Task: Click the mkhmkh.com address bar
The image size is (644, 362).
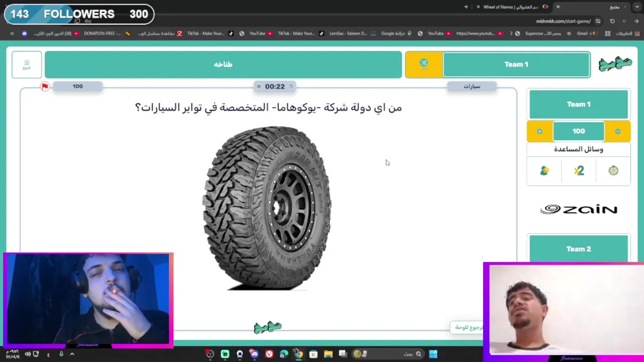Action: 563,21
